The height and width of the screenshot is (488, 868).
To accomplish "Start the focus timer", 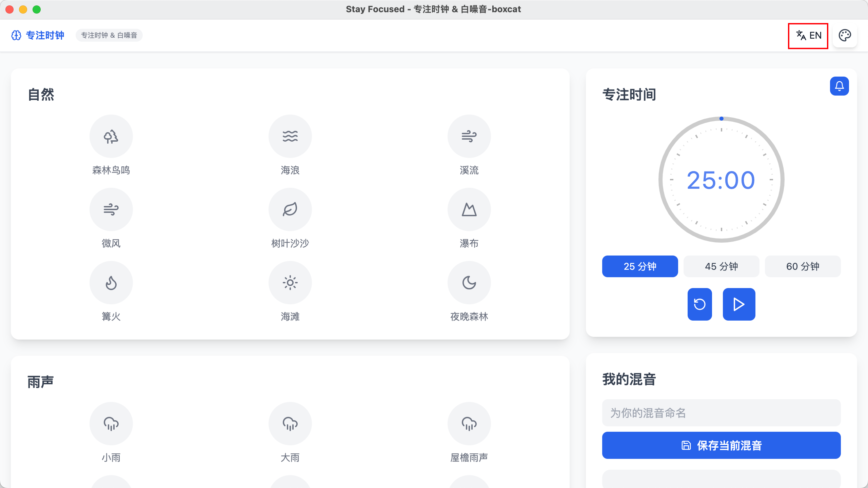I will [x=739, y=304].
